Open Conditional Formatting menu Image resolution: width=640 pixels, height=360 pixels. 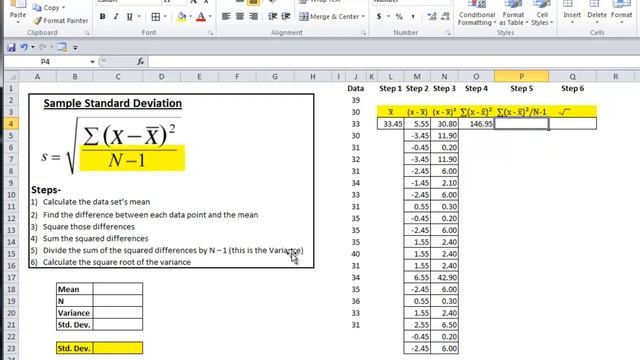tap(477, 14)
